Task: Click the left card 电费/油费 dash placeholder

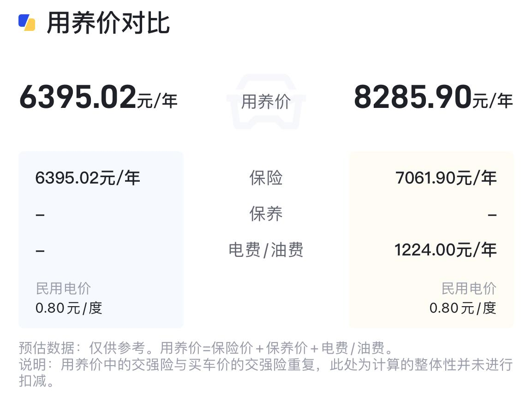Action: [40, 251]
